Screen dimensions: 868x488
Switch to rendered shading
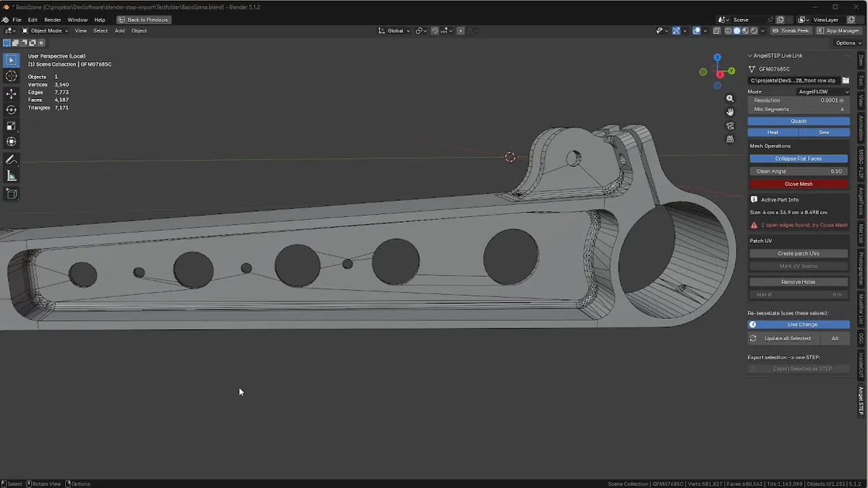[754, 31]
